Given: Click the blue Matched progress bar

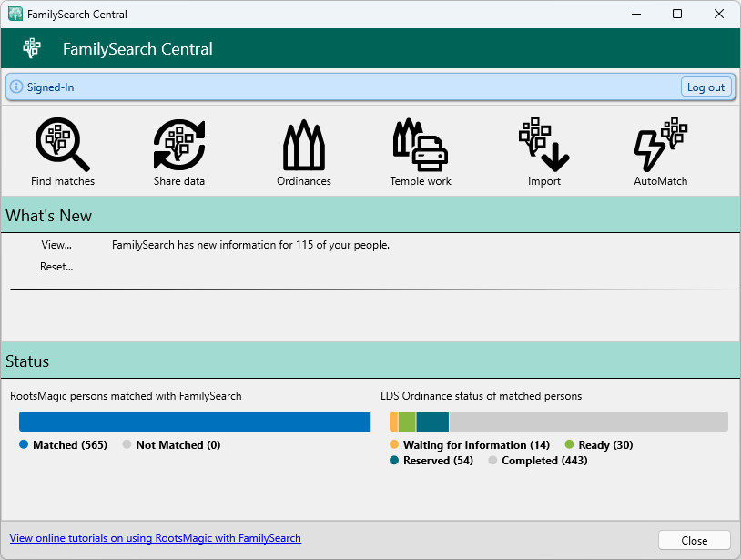Looking at the screenshot, I should point(195,422).
